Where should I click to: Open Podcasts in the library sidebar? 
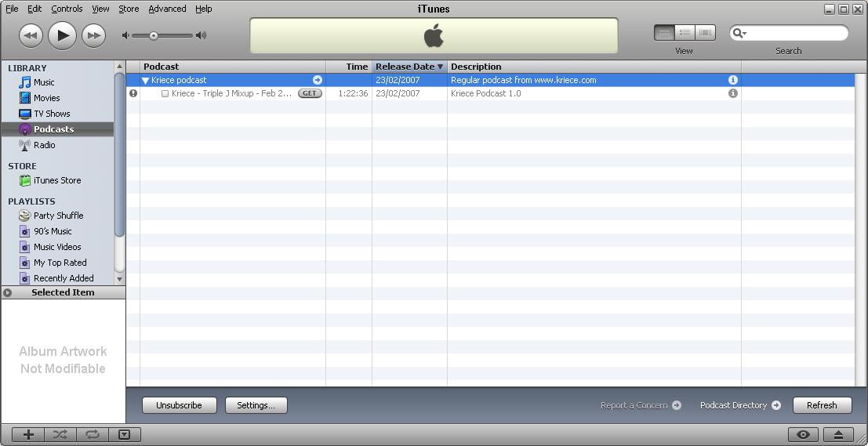pyautogui.click(x=53, y=129)
